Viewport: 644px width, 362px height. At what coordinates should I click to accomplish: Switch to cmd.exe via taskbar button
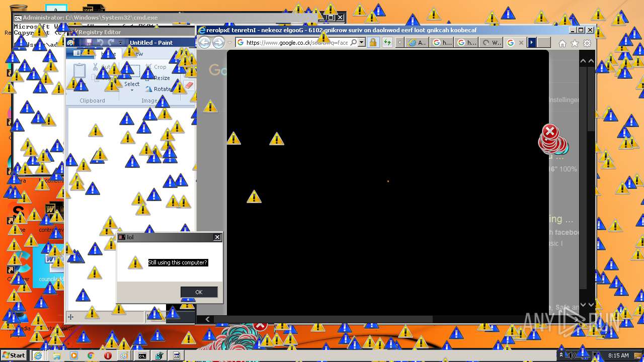(x=142, y=355)
